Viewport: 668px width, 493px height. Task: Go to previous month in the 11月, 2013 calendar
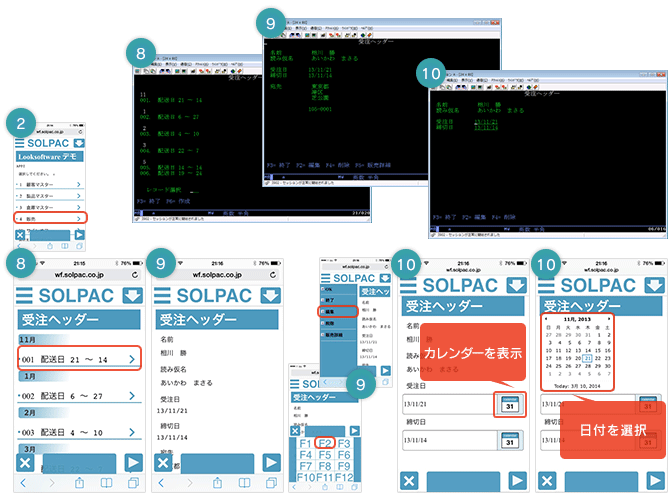click(546, 318)
